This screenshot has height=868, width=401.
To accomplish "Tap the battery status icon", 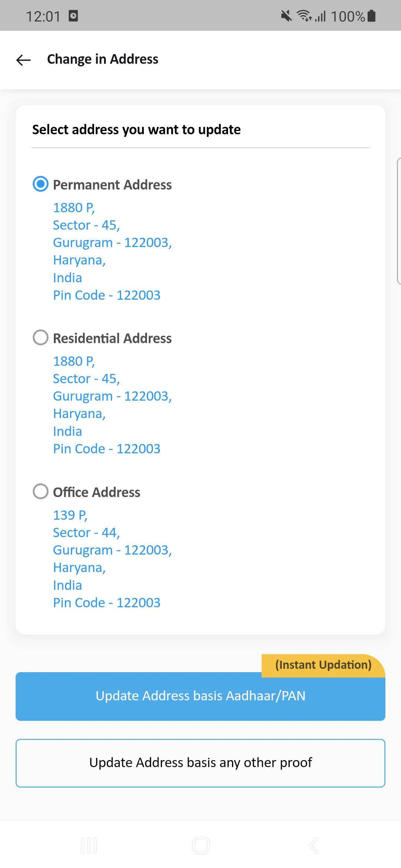I will tap(371, 16).
